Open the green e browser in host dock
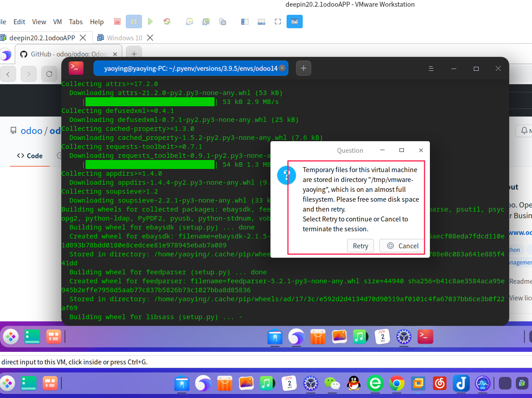The width and height of the screenshot is (532, 398). (x=375, y=384)
